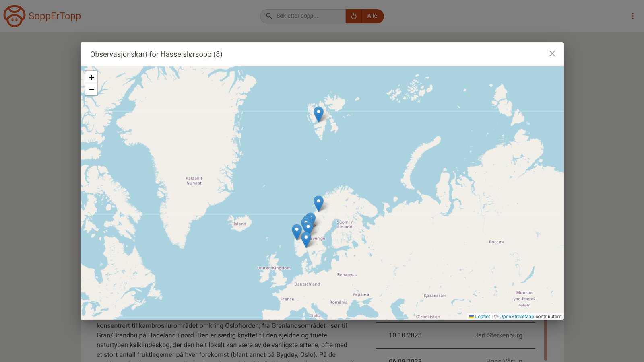
Task: Select the westernmost marker on Norway's coast
Action: (297, 232)
